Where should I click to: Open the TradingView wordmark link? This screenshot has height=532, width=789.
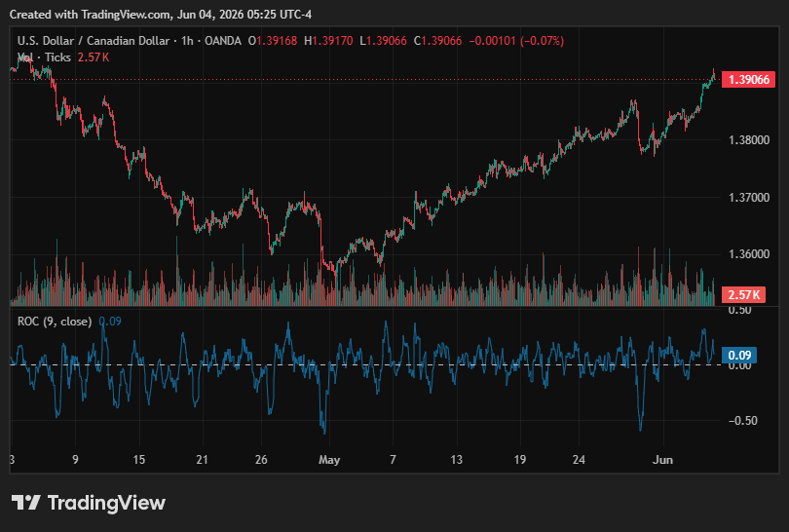[106, 503]
